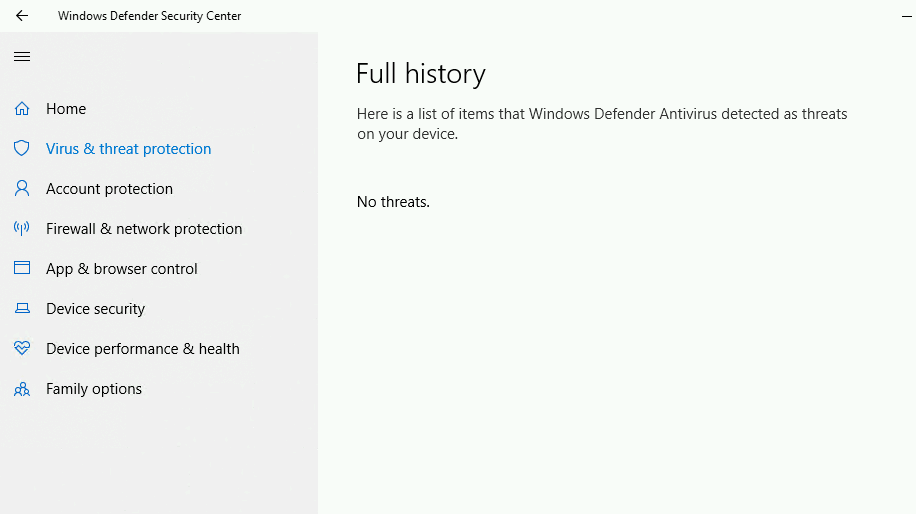The width and height of the screenshot is (916, 514).
Task: Click the Family options people icon
Action: click(22, 389)
